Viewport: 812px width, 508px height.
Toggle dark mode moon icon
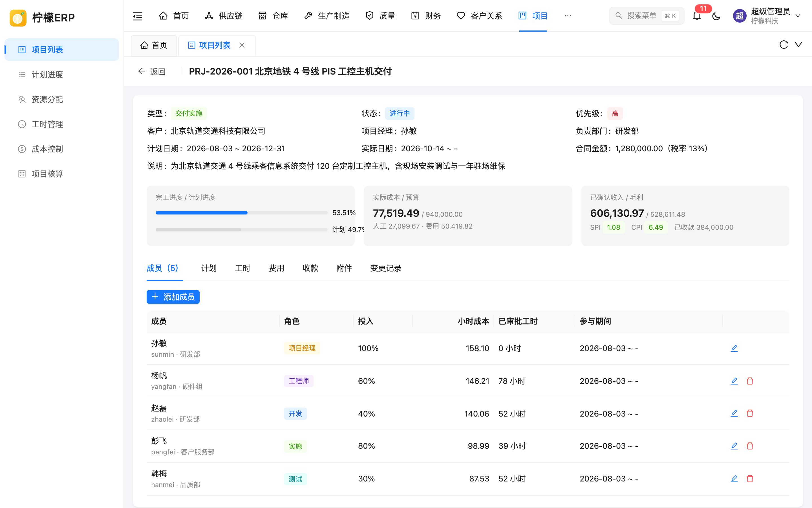716,16
